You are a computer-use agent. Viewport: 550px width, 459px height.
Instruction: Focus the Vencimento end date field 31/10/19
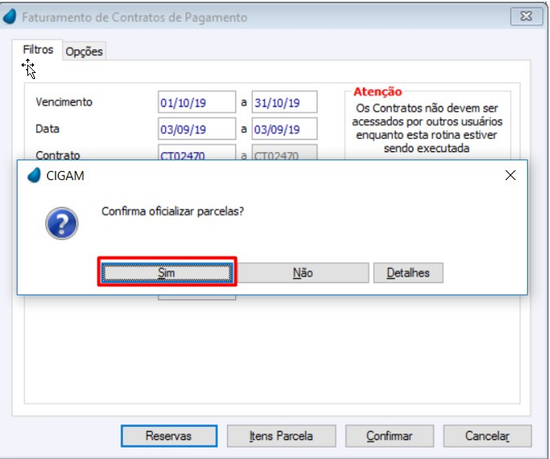[x=284, y=102]
